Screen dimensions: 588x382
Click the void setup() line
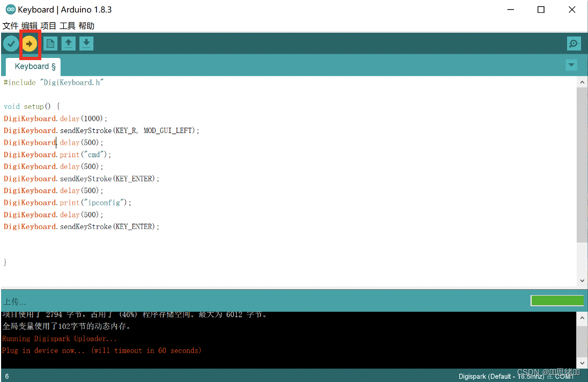[x=32, y=106]
